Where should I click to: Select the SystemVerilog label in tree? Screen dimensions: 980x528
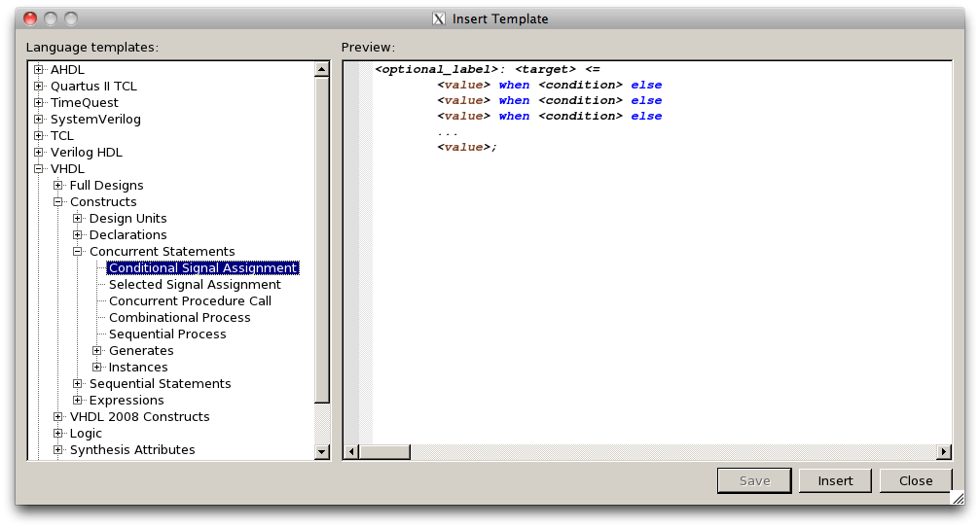click(95, 120)
